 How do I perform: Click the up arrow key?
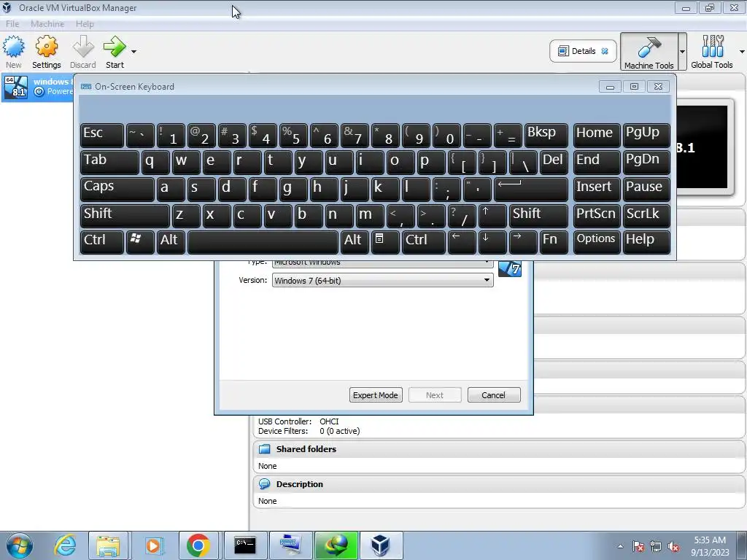tap(492, 216)
